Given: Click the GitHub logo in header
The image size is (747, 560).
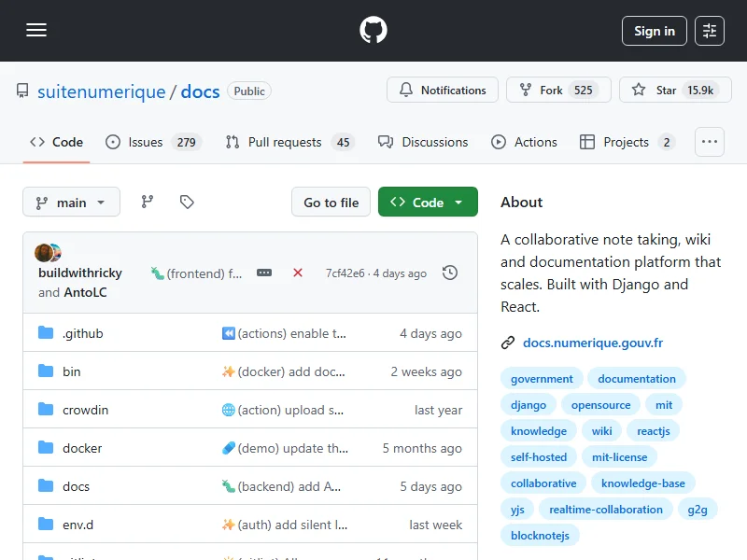Looking at the screenshot, I should pyautogui.click(x=373, y=31).
